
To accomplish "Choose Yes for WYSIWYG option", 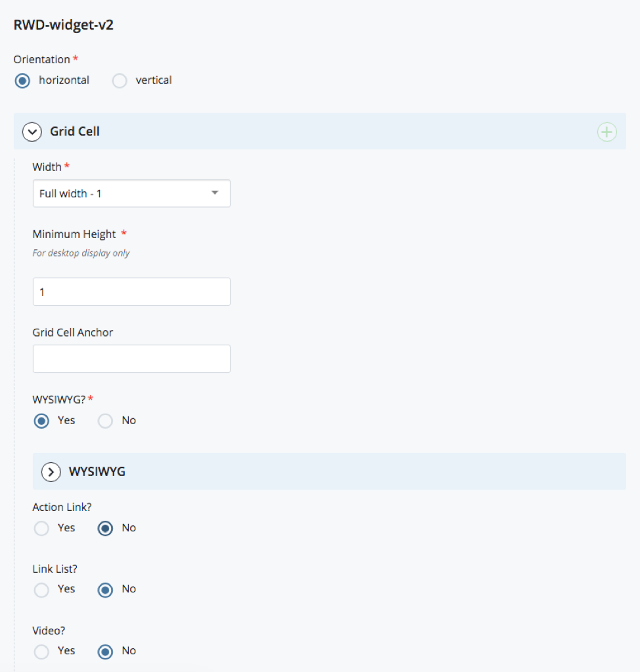I will point(41,421).
